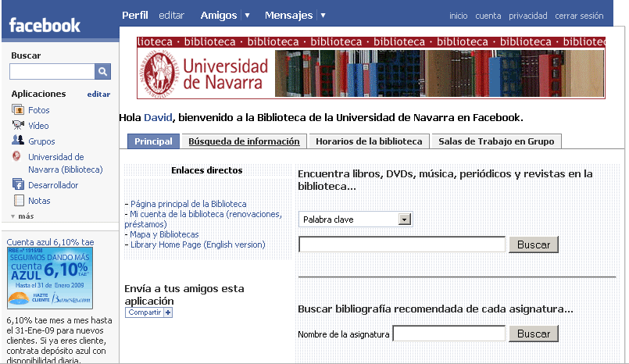
Task: Click cerrar sesión to log out
Action: (x=579, y=16)
